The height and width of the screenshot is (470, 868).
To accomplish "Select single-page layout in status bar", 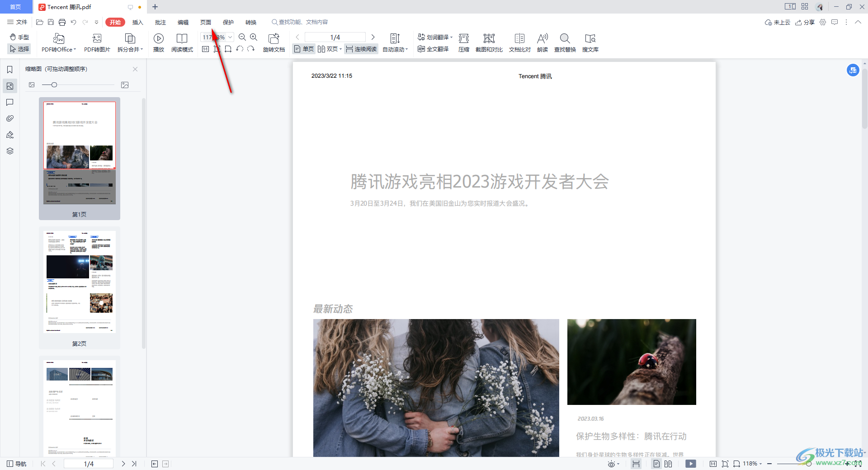I will (x=656, y=464).
